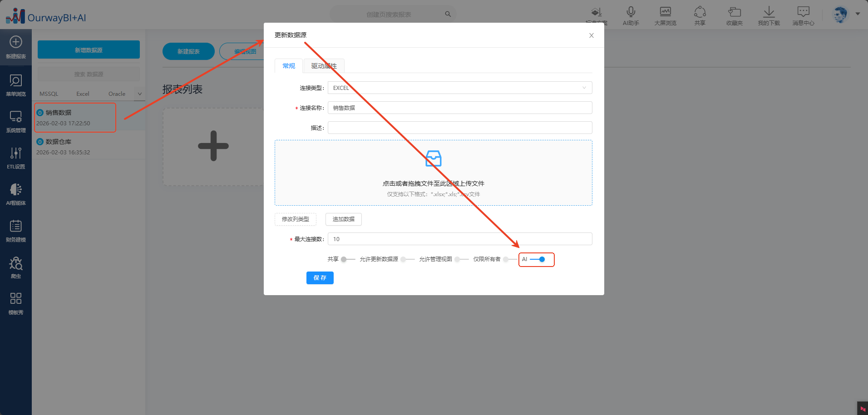Image resolution: width=868 pixels, height=415 pixels.
Task: Click the magnifier icon in the top search
Action: 448,14
